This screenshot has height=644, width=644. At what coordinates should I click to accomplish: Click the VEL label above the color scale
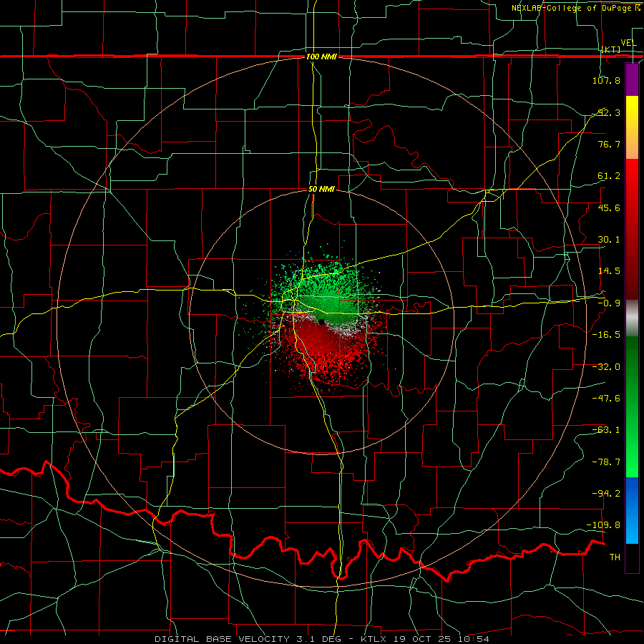[x=628, y=43]
